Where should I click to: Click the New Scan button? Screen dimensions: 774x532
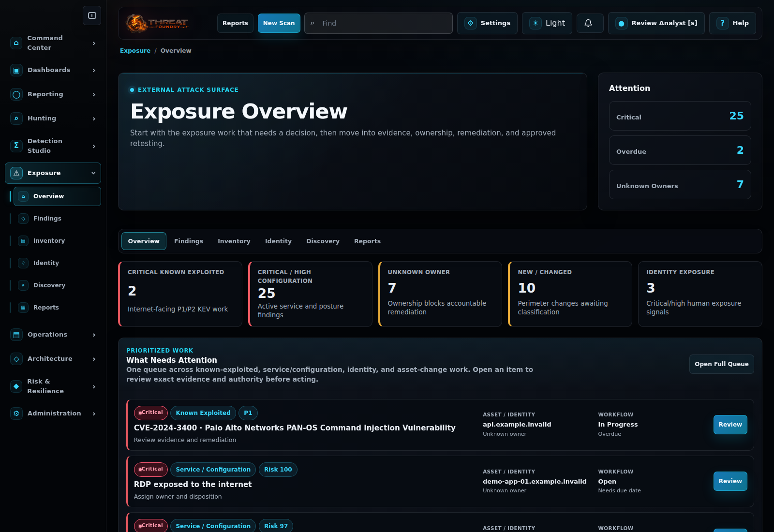(x=279, y=23)
